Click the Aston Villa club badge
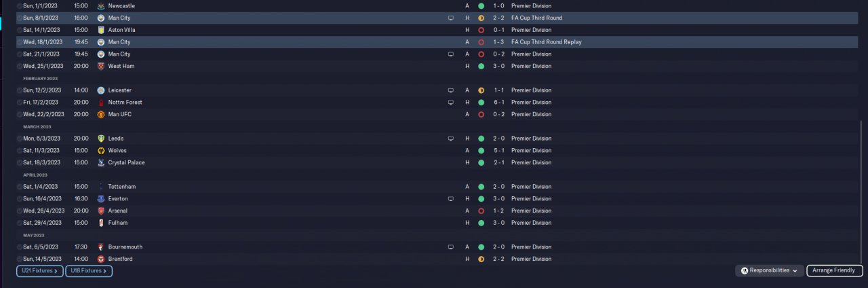Screen dimensions: 868x288 pyautogui.click(x=100, y=30)
